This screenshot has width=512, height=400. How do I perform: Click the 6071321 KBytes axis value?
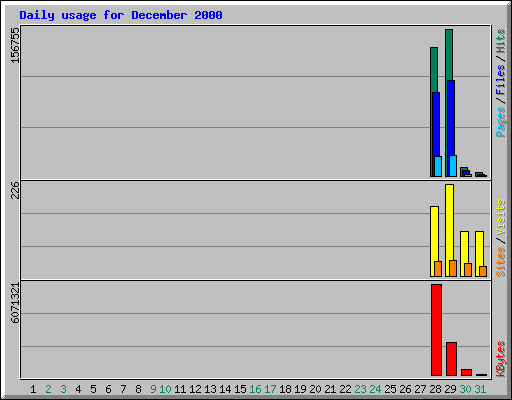15,303
